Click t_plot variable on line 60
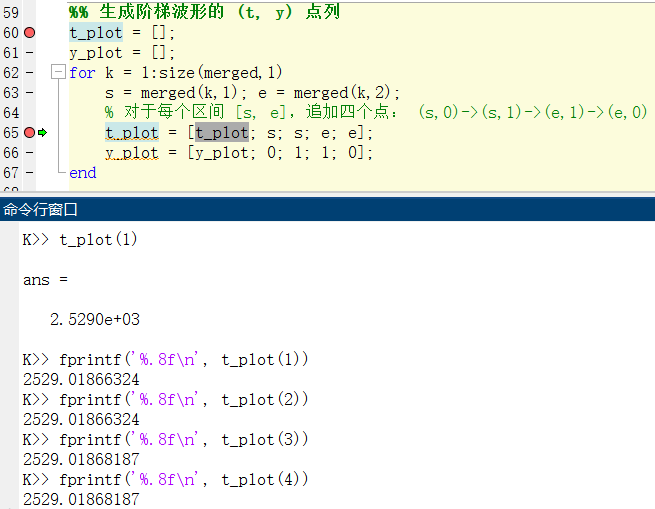 pos(96,33)
